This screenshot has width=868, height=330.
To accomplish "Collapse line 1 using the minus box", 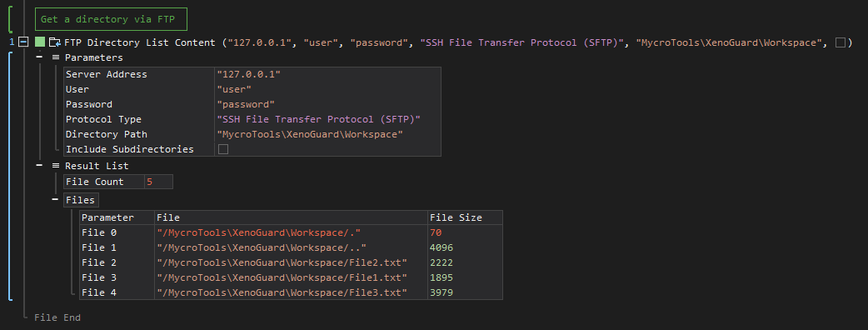I will [x=23, y=42].
